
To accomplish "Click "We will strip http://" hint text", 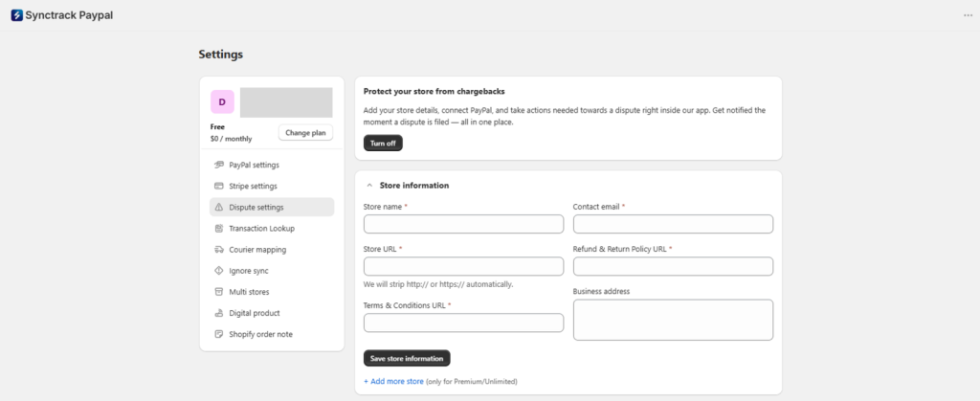I will pyautogui.click(x=438, y=284).
